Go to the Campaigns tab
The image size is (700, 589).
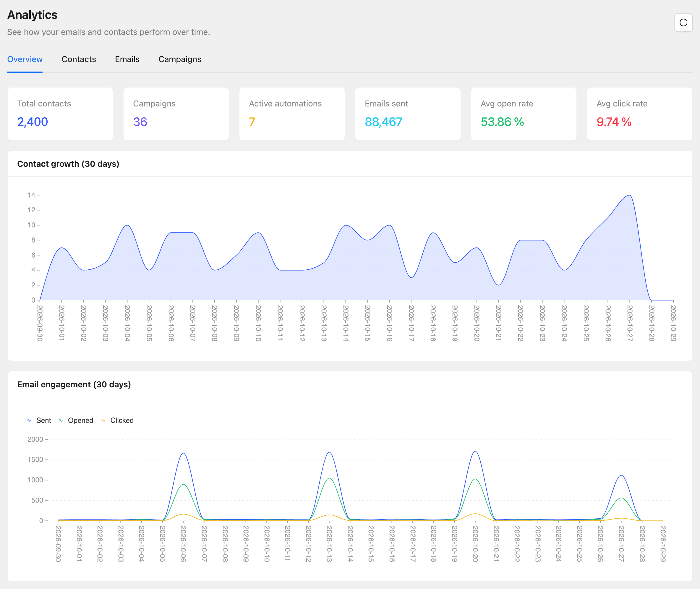coord(180,59)
